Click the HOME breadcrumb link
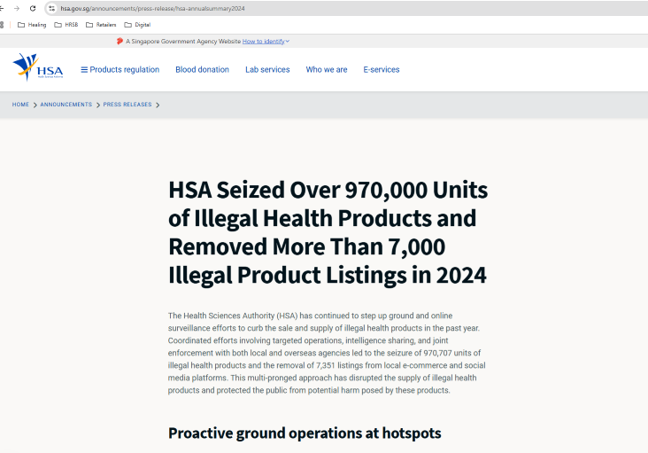Viewport: 648px width, 453px height. 20,105
